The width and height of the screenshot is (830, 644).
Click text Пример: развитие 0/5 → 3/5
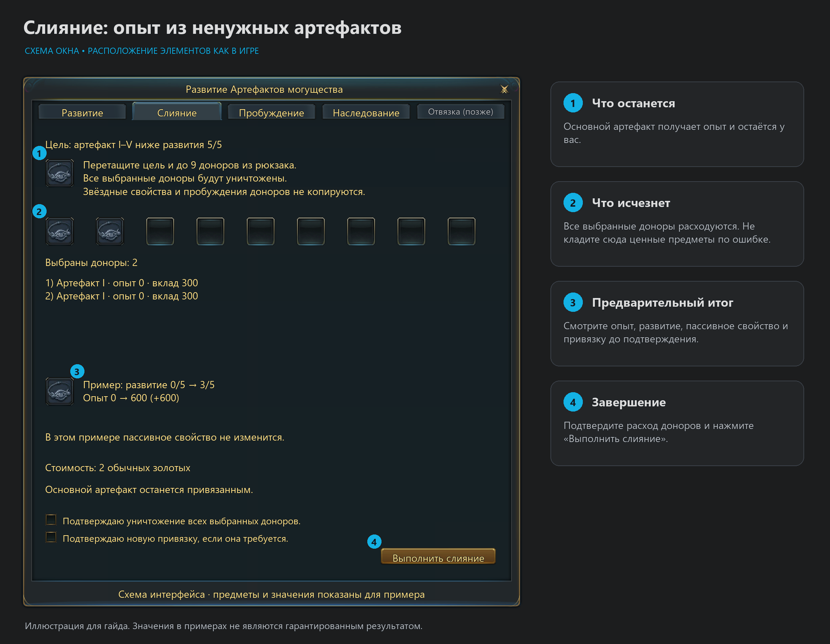(x=149, y=385)
